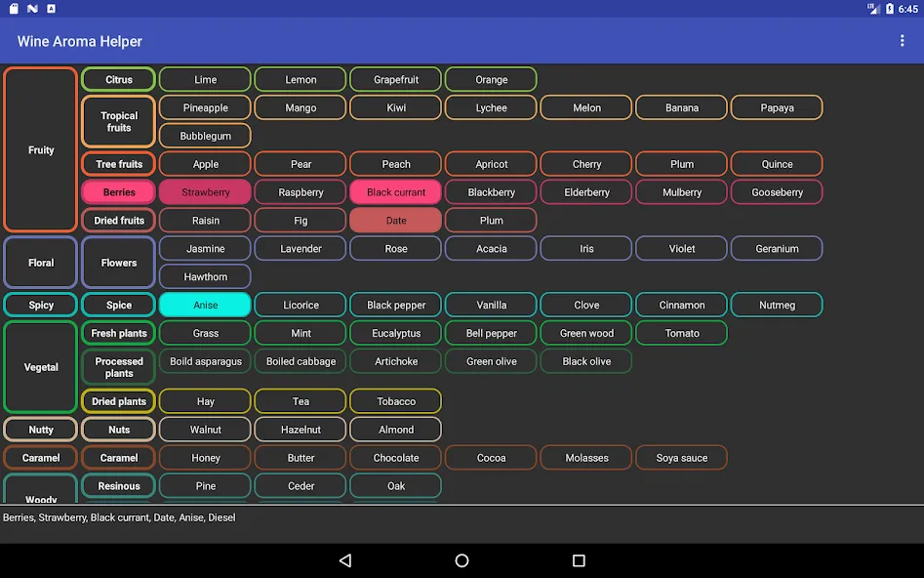The image size is (924, 578).
Task: Pick the Pineapple aroma
Action: pyautogui.click(x=205, y=108)
